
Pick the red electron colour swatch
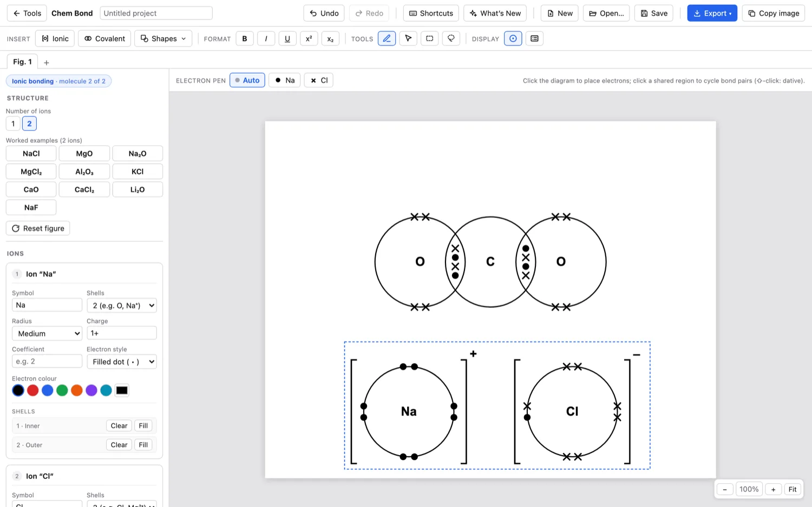[x=33, y=390]
